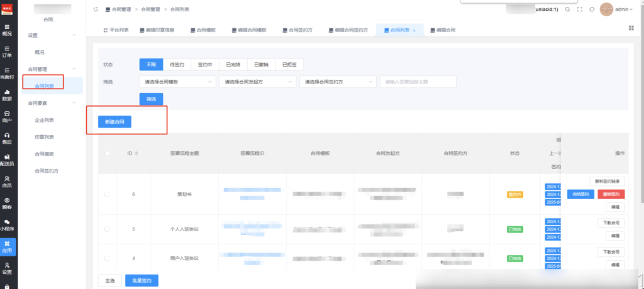
Task: Tick the checkbox for row ID 5
Action: coord(107,229)
